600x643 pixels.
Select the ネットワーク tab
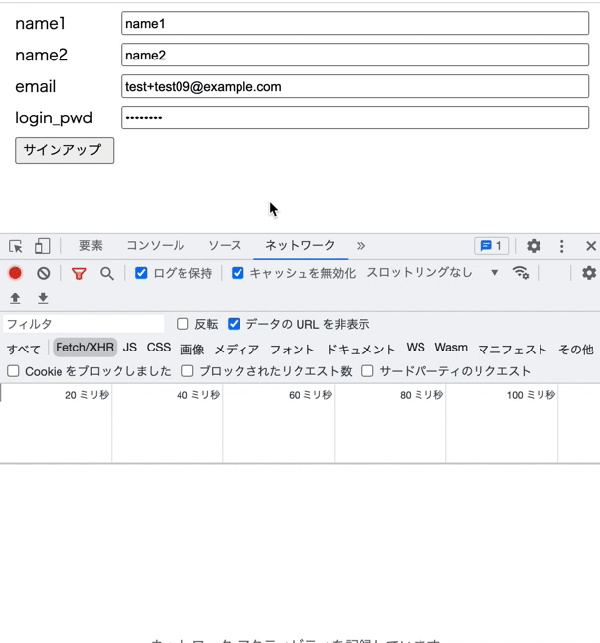[x=300, y=246]
